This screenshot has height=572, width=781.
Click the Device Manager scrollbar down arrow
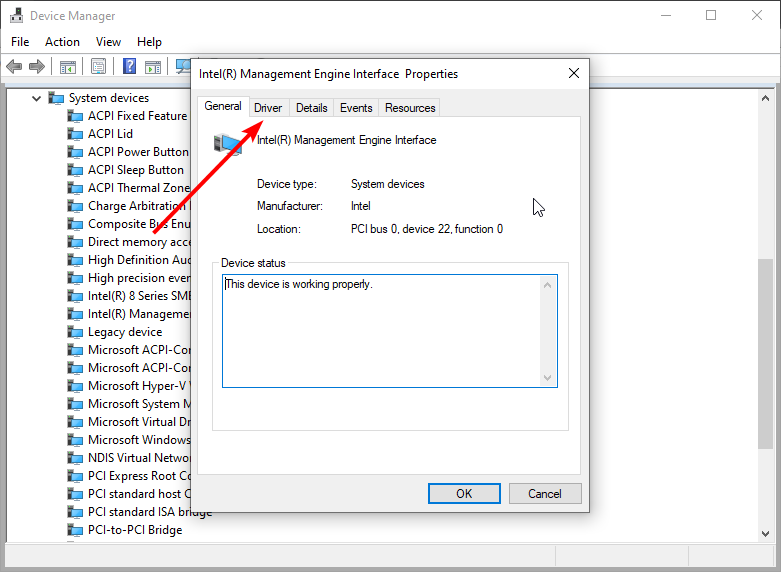(765, 534)
